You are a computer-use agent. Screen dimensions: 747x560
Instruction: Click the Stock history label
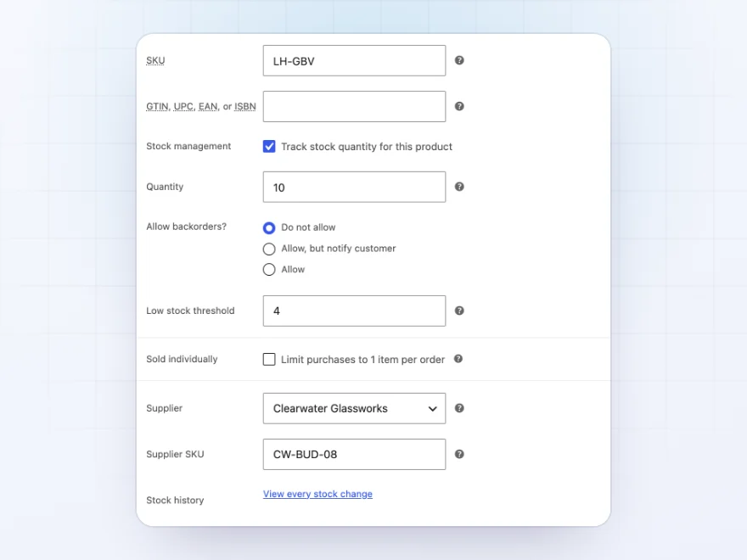(x=175, y=500)
